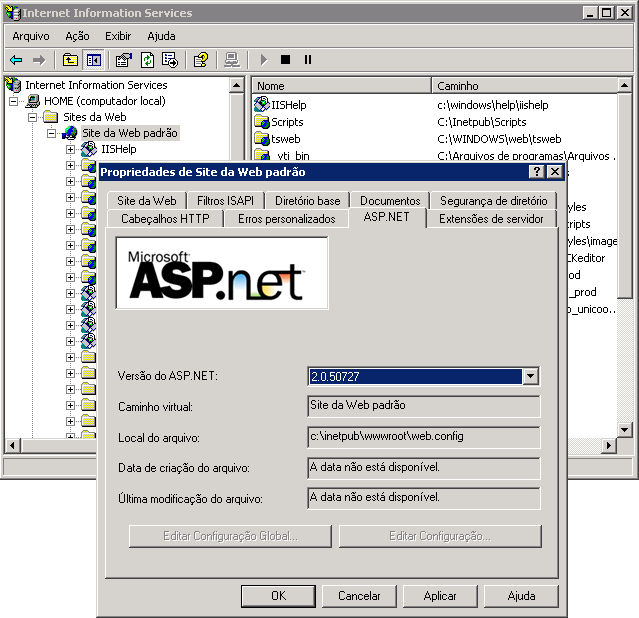Click the Última modificação do arquivo field

424,498
